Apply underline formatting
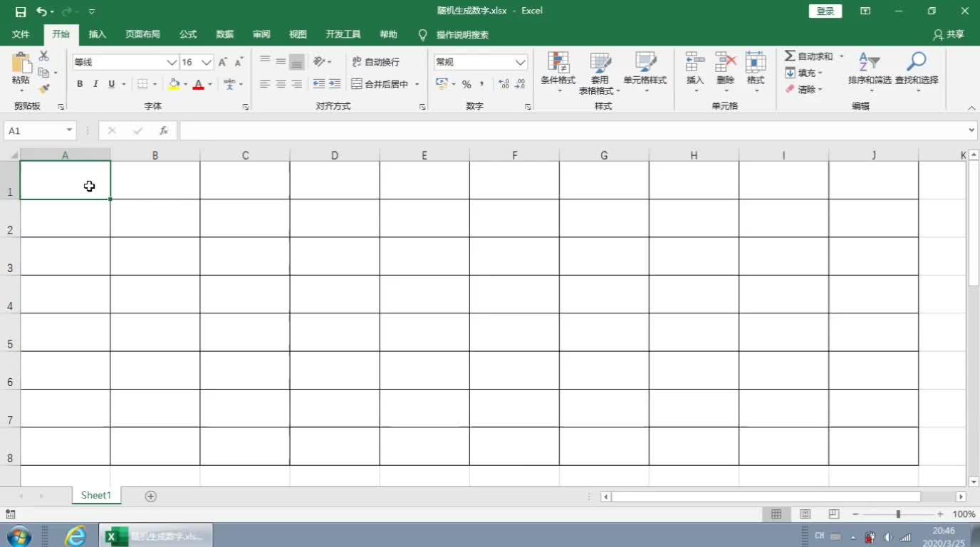This screenshot has height=547, width=980. (110, 84)
